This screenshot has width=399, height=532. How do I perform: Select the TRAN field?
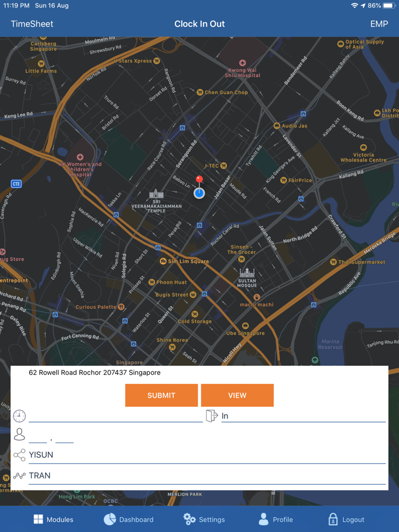tap(207, 476)
